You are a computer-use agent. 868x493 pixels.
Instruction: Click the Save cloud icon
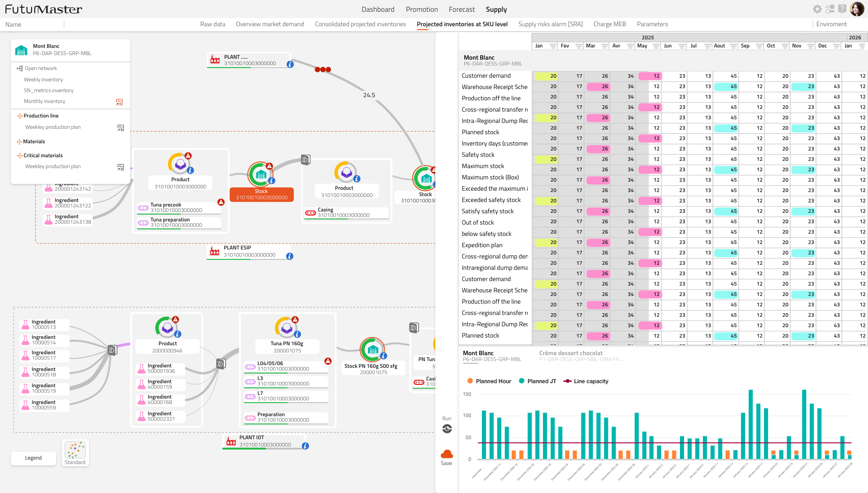(446, 454)
